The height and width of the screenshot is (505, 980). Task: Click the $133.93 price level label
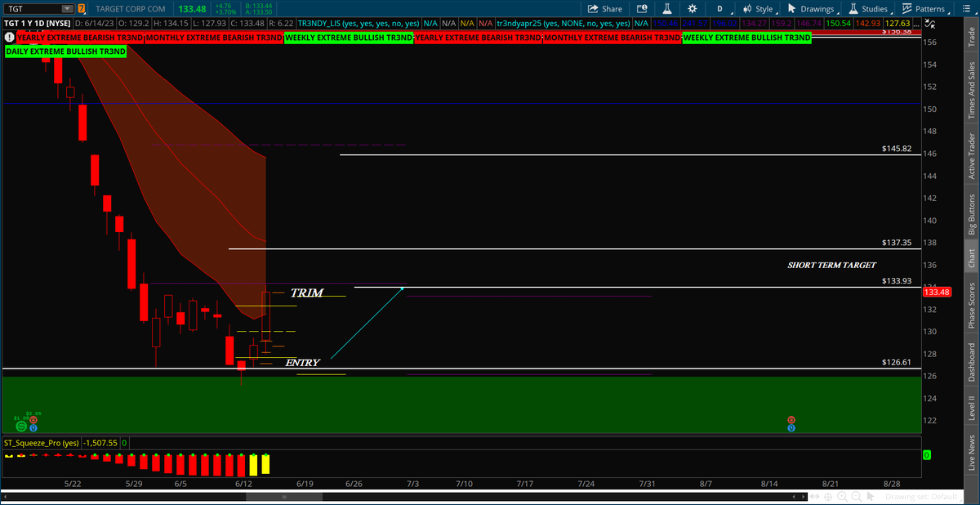click(896, 280)
